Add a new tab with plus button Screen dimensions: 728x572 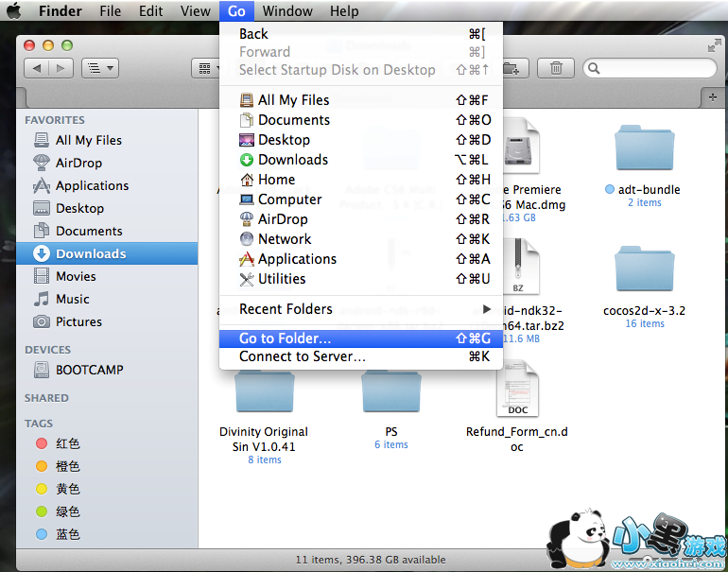(713, 97)
